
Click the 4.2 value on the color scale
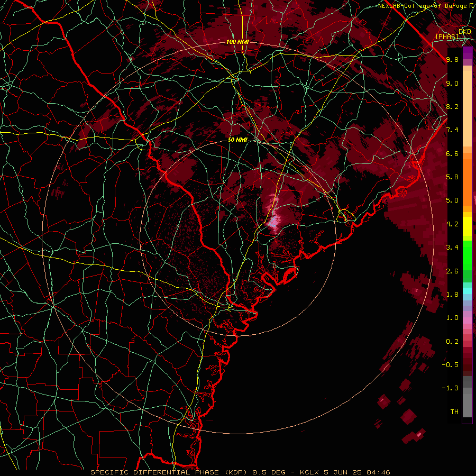click(x=452, y=224)
